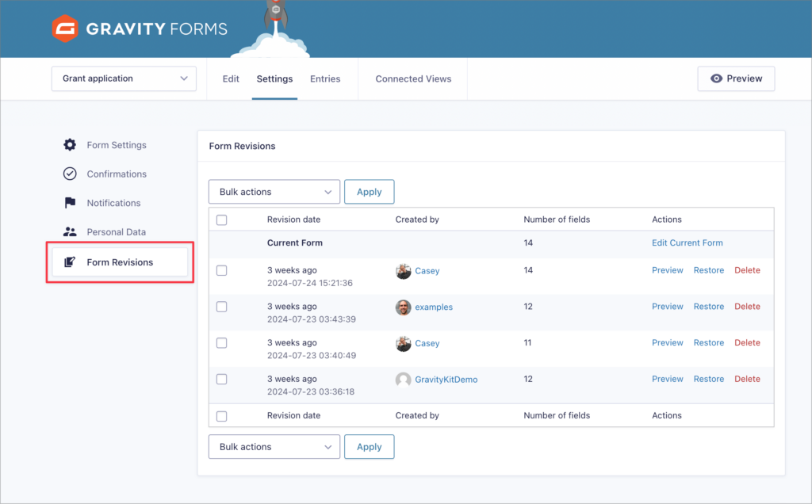Click the Revision date header at table top
The width and height of the screenshot is (812, 504).
[x=293, y=220]
